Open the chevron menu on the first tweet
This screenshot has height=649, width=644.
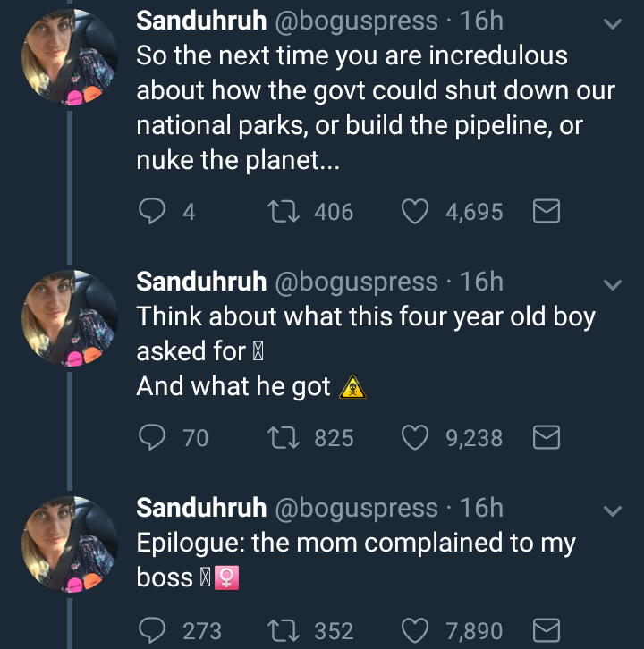pos(613,25)
